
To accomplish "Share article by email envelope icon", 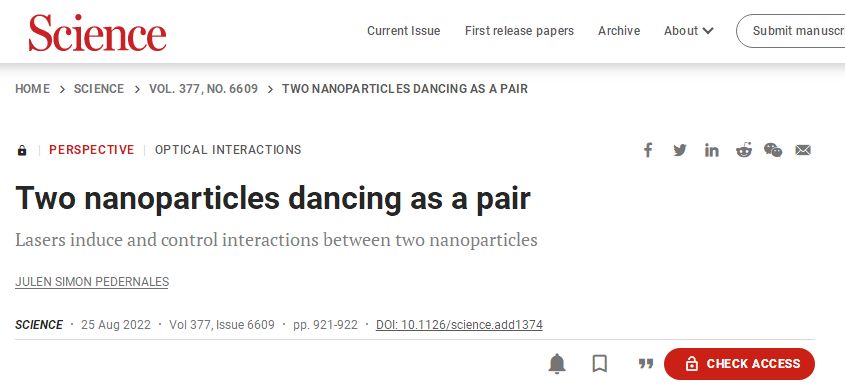I will click(x=803, y=150).
